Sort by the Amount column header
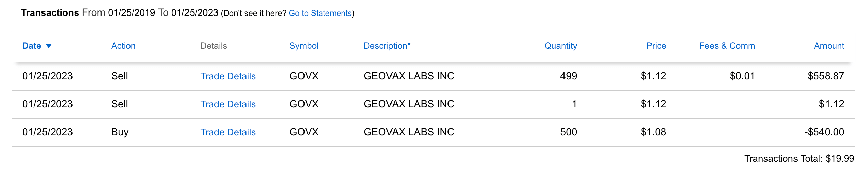Viewport: 868px width, 176px height. point(829,46)
